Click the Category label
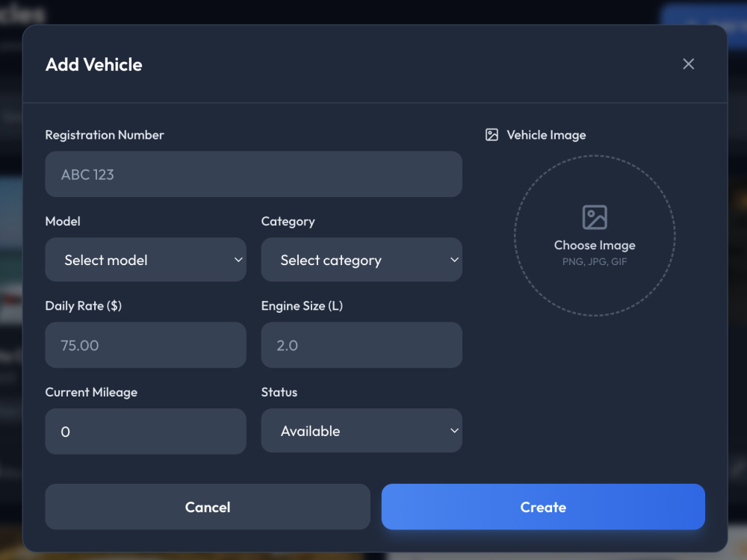 [x=288, y=222]
